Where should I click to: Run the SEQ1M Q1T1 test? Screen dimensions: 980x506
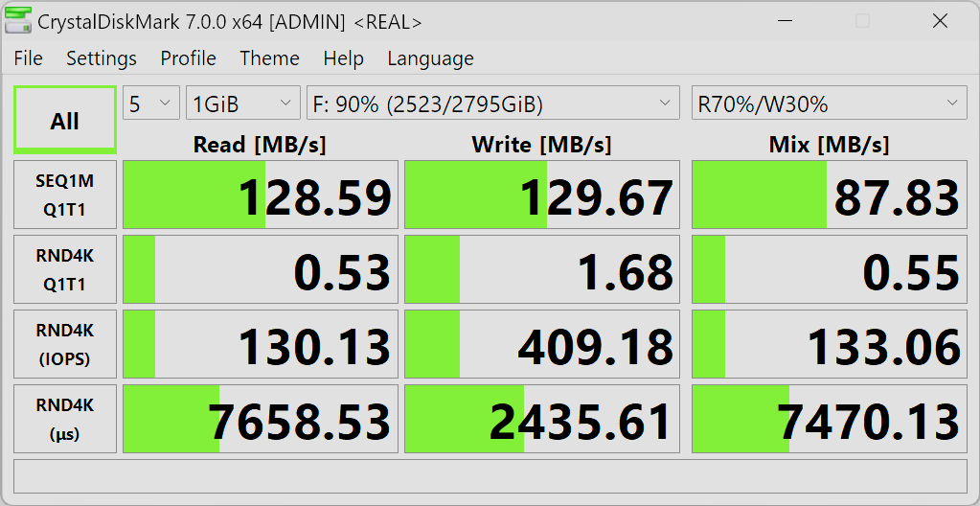(65, 195)
